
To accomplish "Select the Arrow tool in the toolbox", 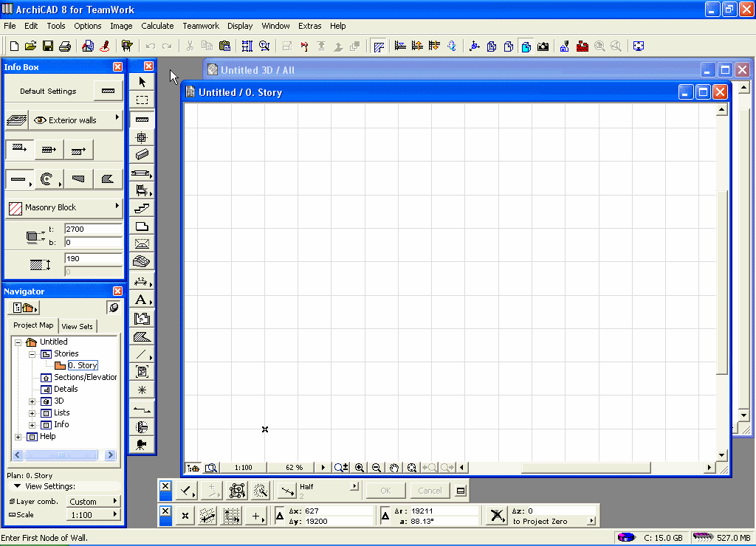I will coord(142,82).
